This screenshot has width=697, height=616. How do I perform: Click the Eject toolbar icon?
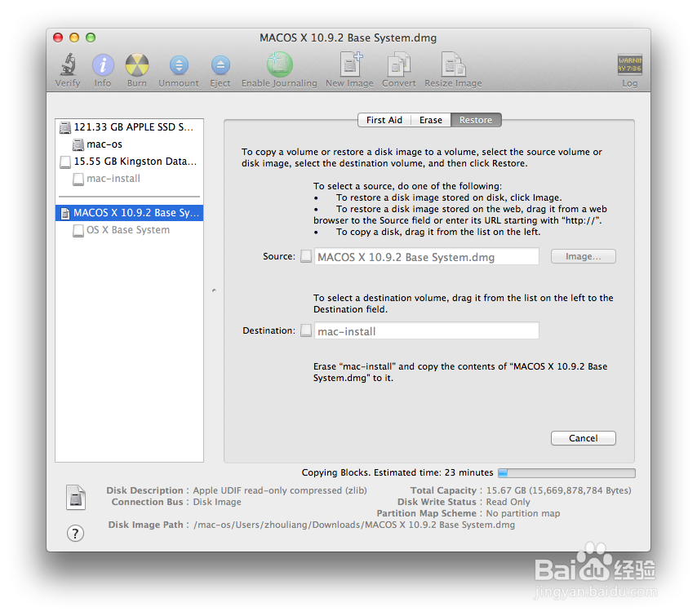[x=220, y=65]
